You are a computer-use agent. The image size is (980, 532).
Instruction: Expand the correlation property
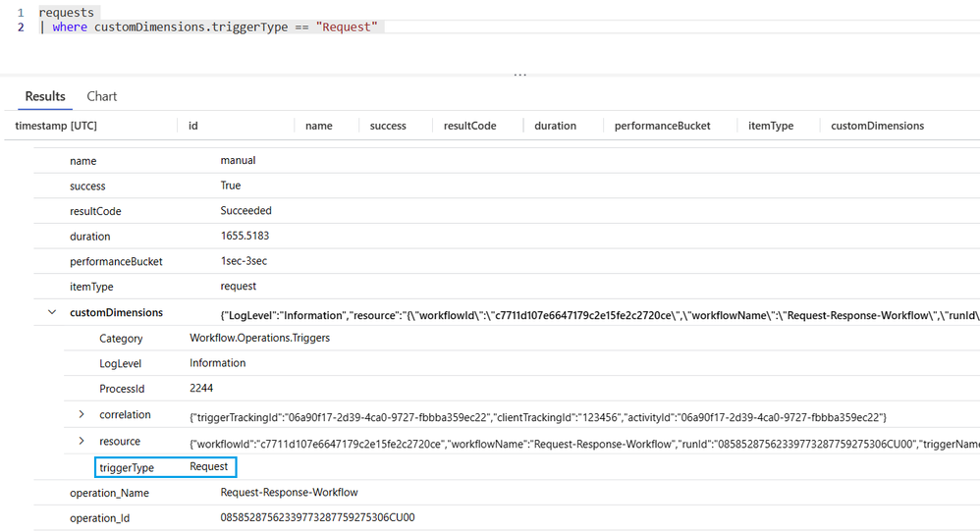point(82,414)
